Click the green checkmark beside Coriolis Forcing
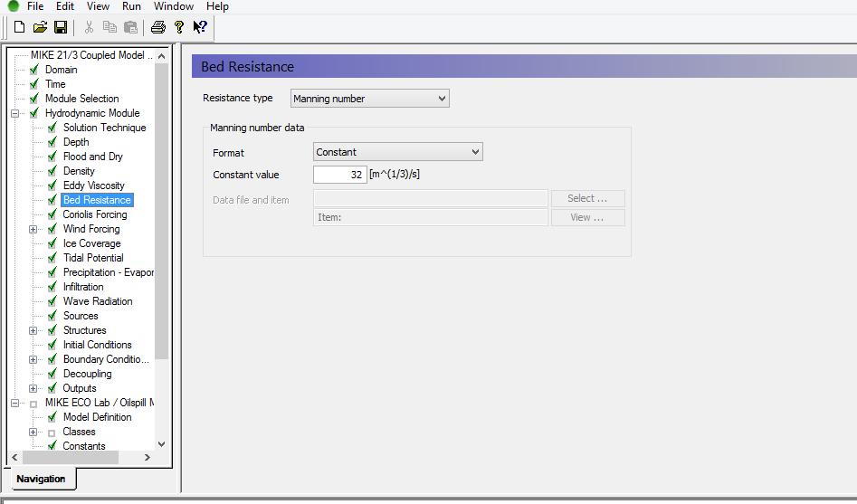The image size is (857, 504). tap(52, 214)
